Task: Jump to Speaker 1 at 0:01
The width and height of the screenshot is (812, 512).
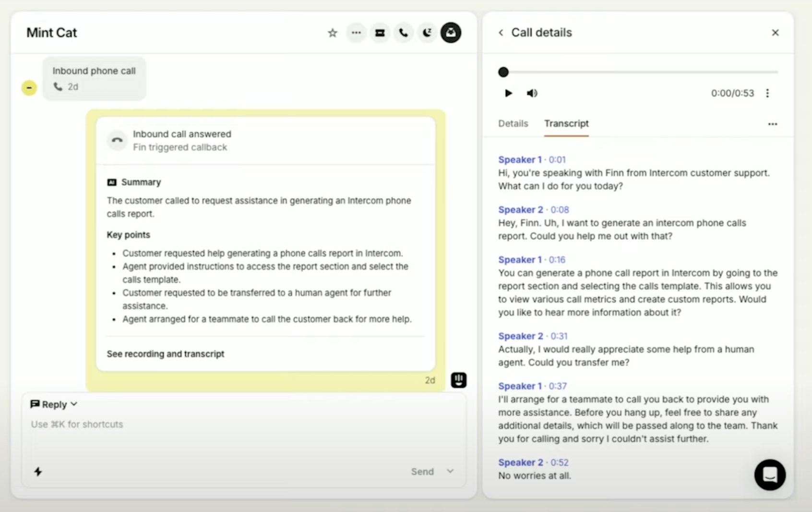Action: 532,159
